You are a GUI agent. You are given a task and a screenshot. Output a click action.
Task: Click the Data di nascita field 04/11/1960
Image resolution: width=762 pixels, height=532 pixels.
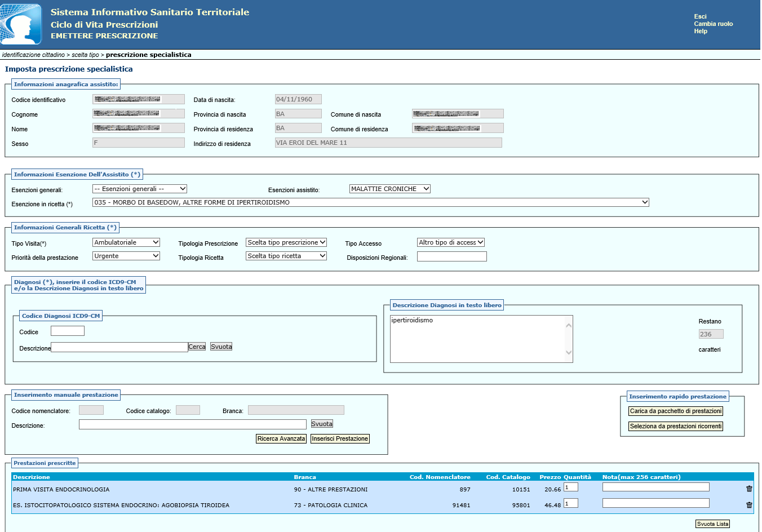pyautogui.click(x=298, y=99)
